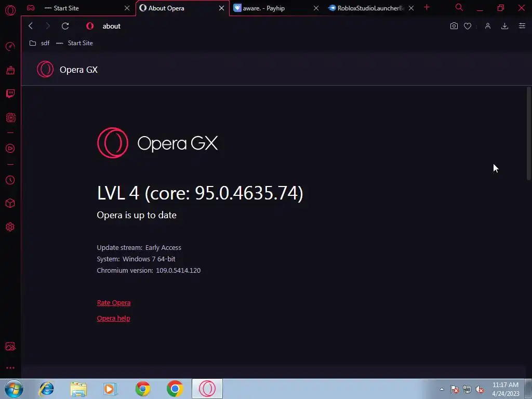
Task: Open Twitch panel in sidebar
Action: coord(10,94)
